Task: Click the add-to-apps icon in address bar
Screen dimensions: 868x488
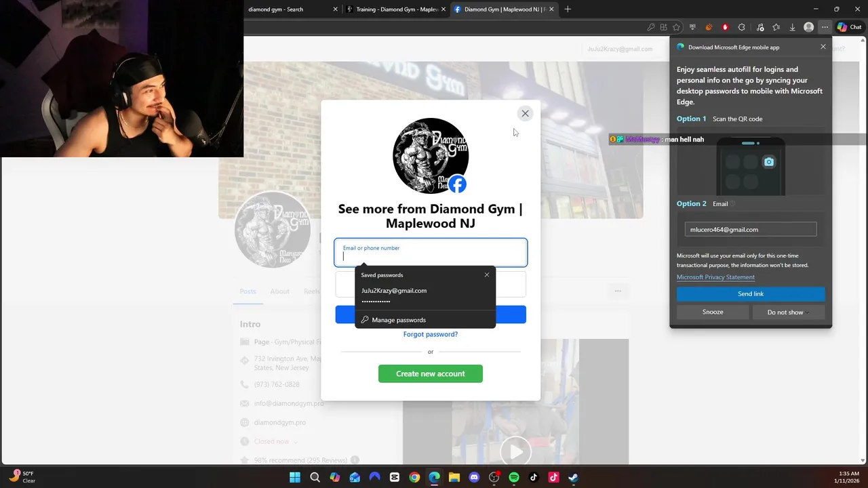Action: [664, 27]
